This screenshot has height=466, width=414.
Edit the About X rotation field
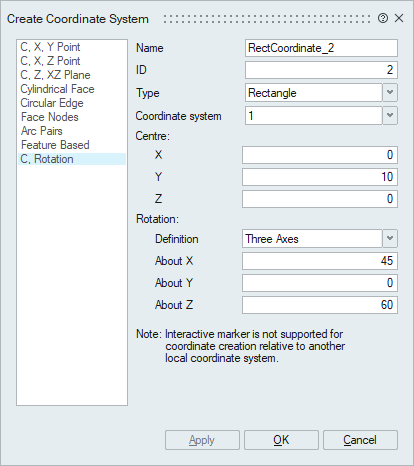click(320, 261)
